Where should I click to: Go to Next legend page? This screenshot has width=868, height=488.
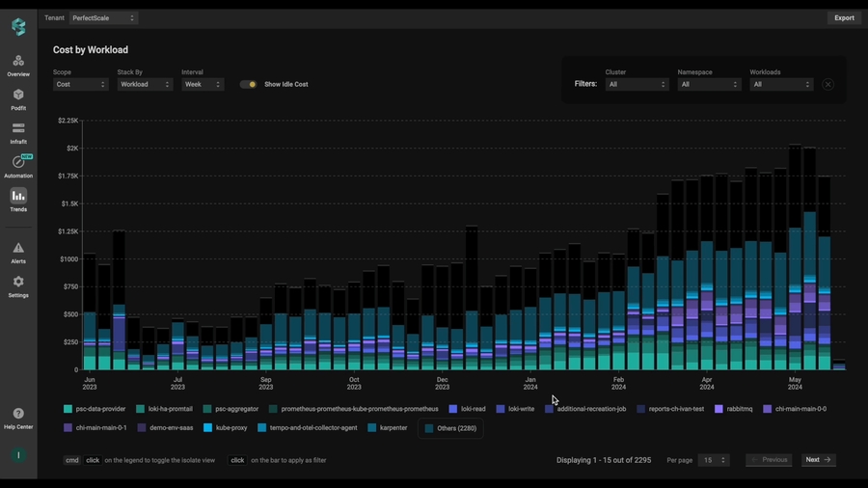coord(818,460)
